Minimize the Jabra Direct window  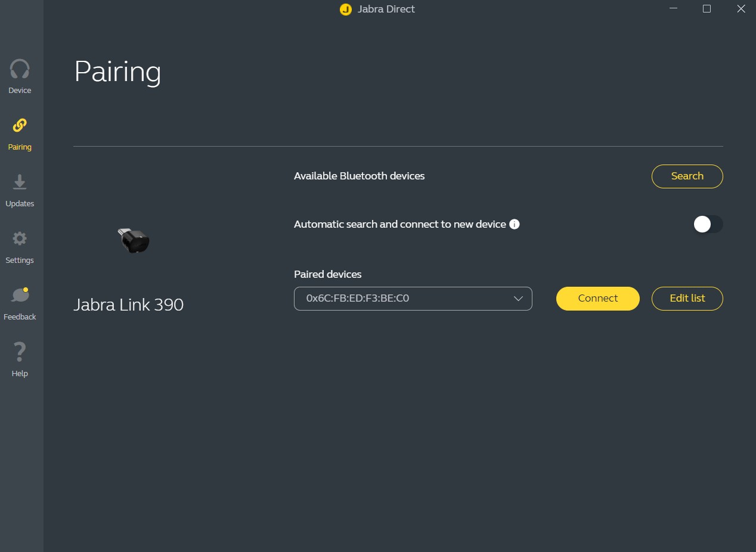pos(673,9)
